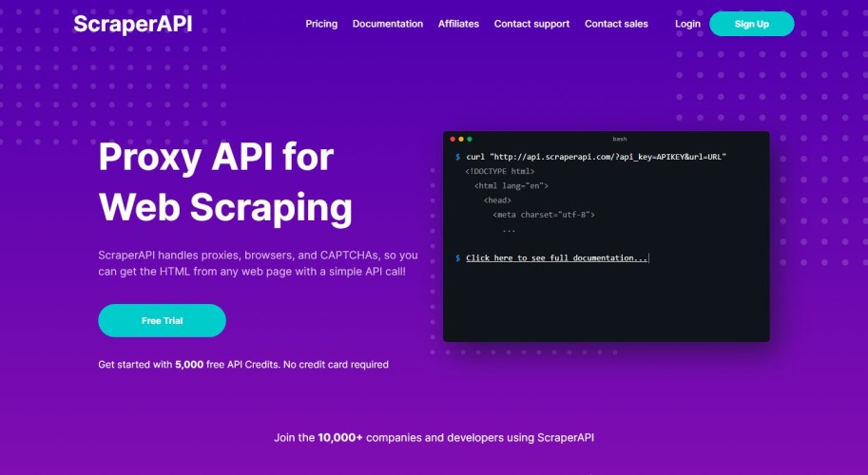The height and width of the screenshot is (475, 868).
Task: Open the Login page
Action: tap(687, 24)
